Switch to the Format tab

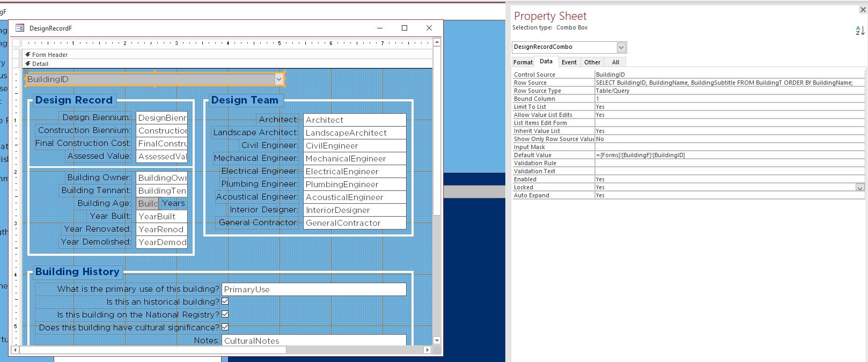523,62
